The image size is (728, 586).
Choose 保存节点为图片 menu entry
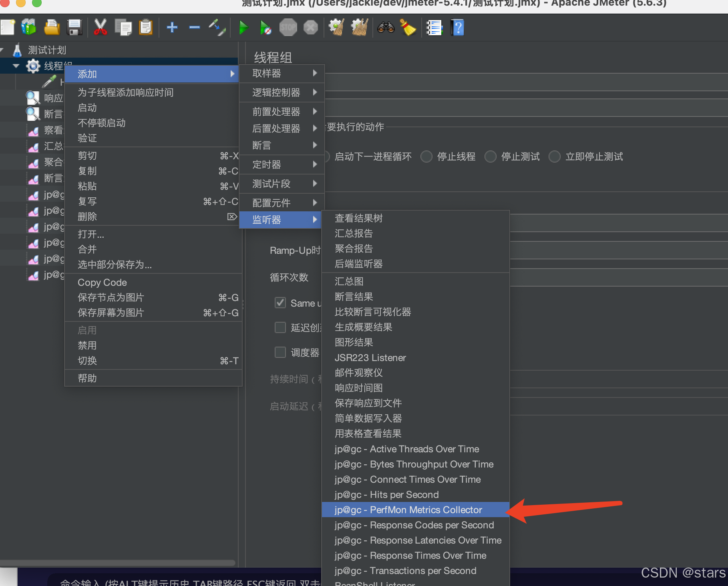coord(153,297)
